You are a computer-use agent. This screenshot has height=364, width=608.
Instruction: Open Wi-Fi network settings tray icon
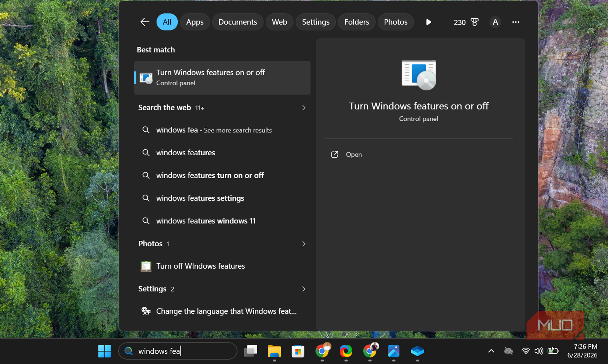[526, 351]
